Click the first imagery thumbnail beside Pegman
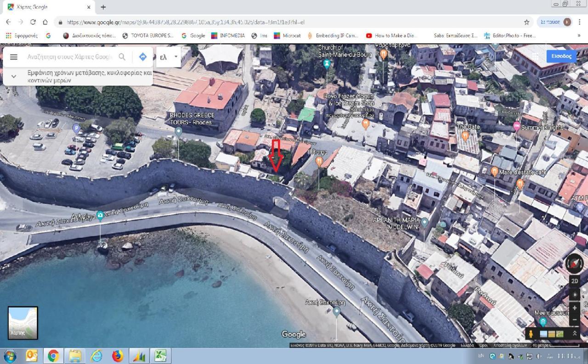This screenshot has width=588, height=364. click(x=543, y=334)
